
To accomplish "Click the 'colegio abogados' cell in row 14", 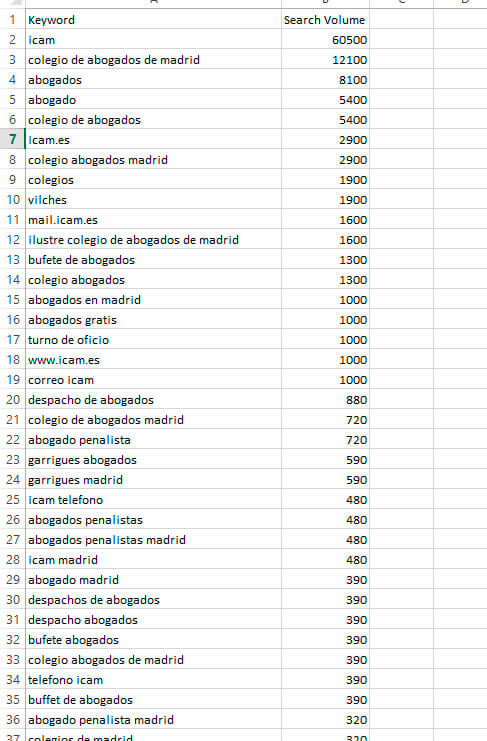I will (x=153, y=280).
